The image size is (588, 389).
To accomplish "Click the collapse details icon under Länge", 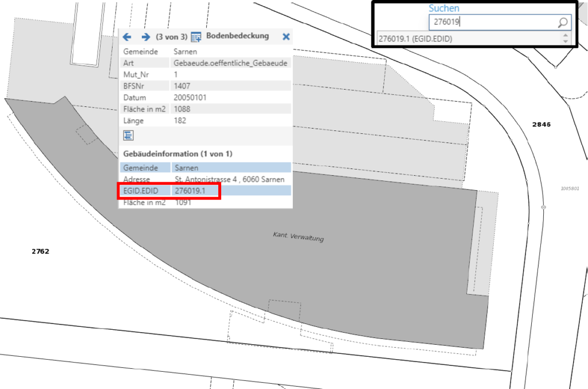I will [x=129, y=136].
